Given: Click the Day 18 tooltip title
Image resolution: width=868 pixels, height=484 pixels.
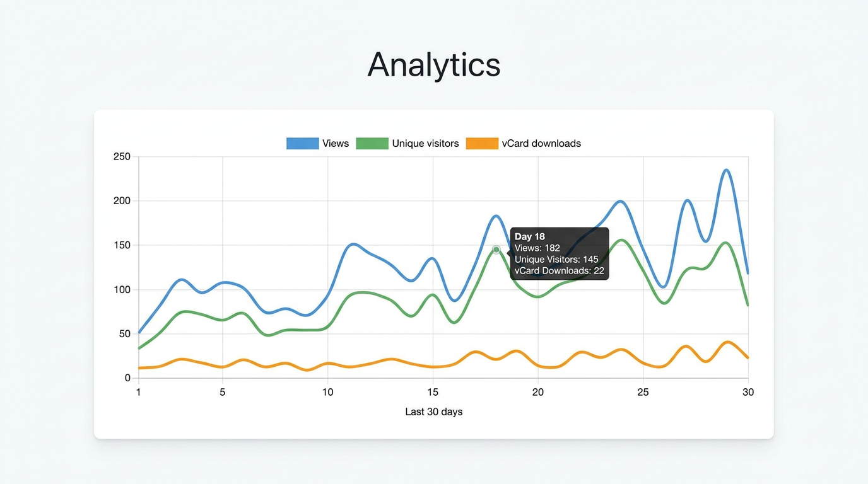Looking at the screenshot, I should [x=530, y=237].
